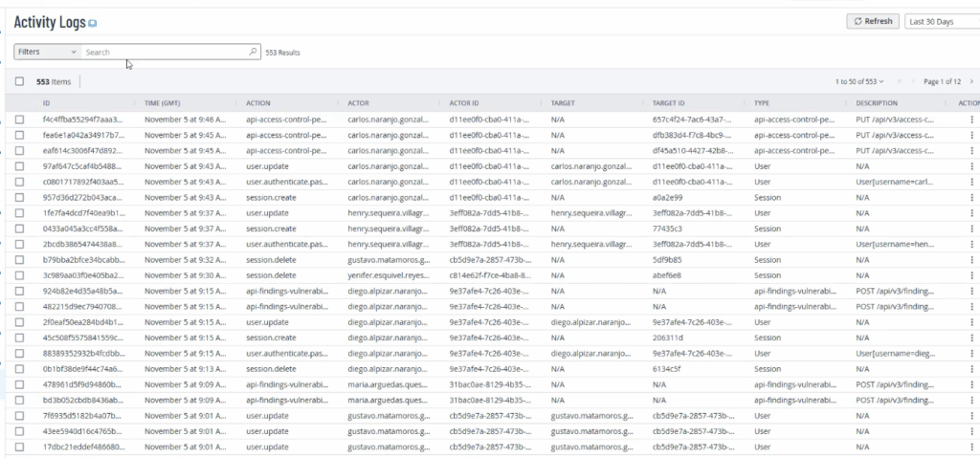Click the TYPE column header
Screen dimensions: 980x458
click(x=762, y=102)
